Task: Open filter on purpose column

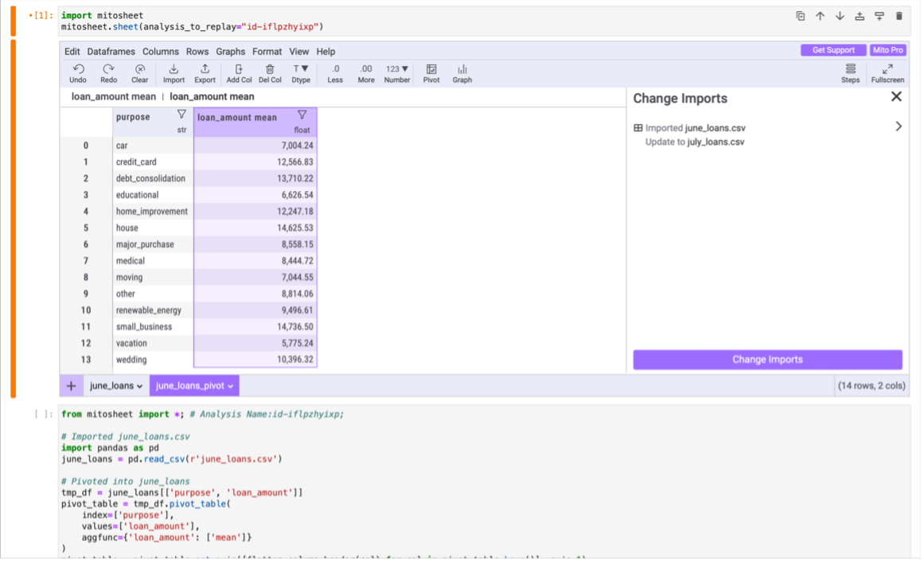Action: [x=181, y=115]
